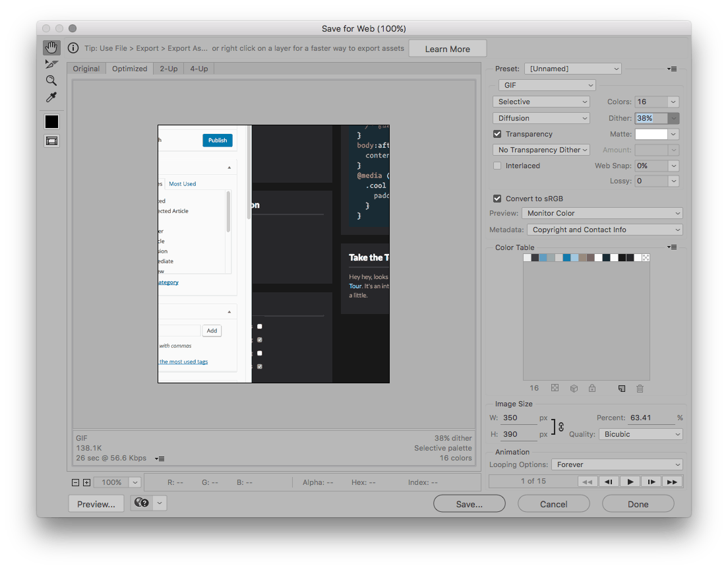
Task: Click the image Width field
Action: pyautogui.click(x=520, y=418)
